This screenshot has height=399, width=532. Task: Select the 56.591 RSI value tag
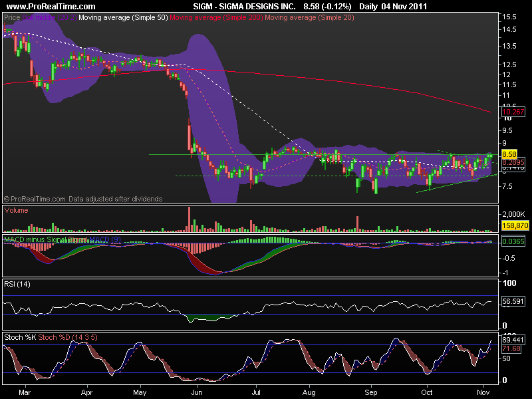513,301
